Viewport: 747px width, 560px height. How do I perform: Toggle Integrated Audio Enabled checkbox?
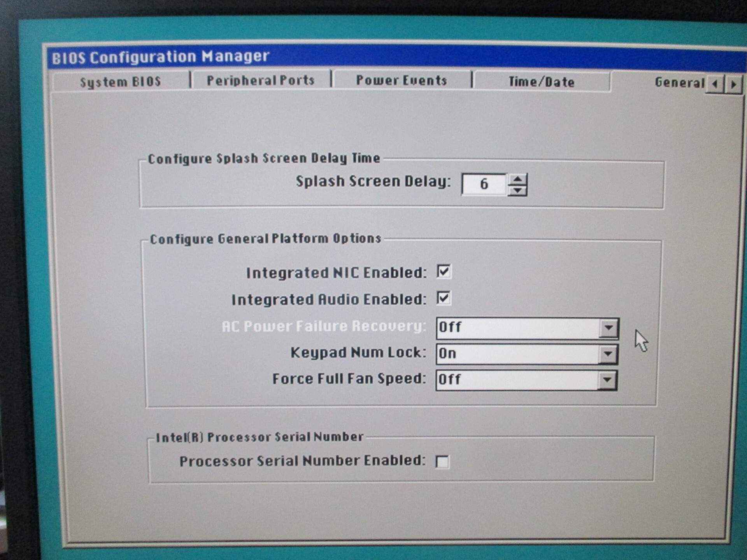click(444, 298)
